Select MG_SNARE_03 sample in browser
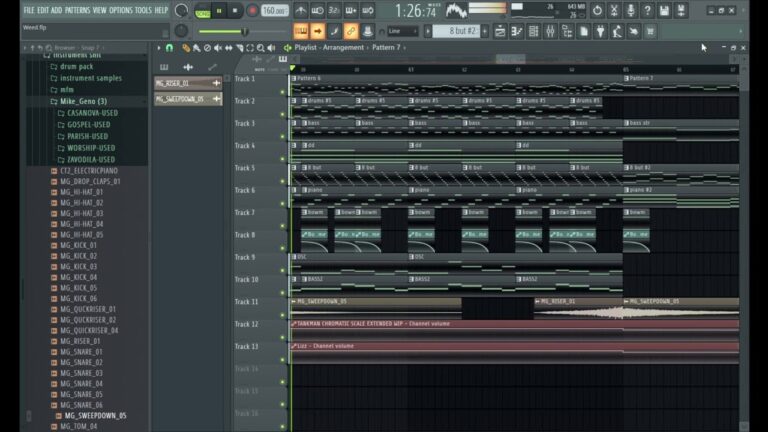The width and height of the screenshot is (768, 432). point(81,373)
